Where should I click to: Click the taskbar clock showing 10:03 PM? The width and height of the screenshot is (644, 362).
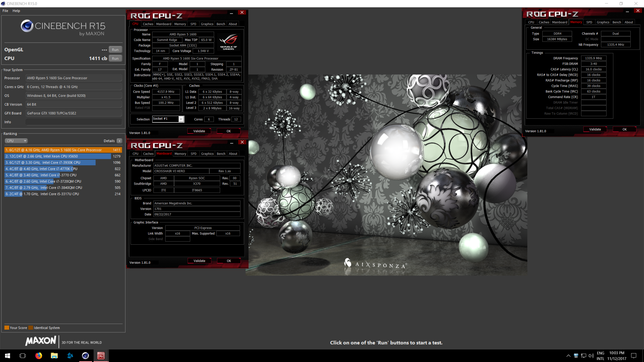tap(617, 356)
